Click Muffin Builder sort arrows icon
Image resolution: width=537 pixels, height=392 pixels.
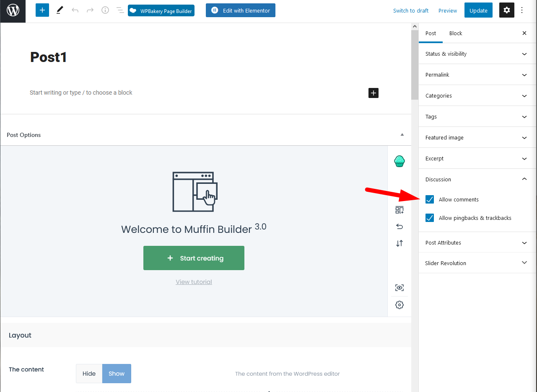pos(400,243)
